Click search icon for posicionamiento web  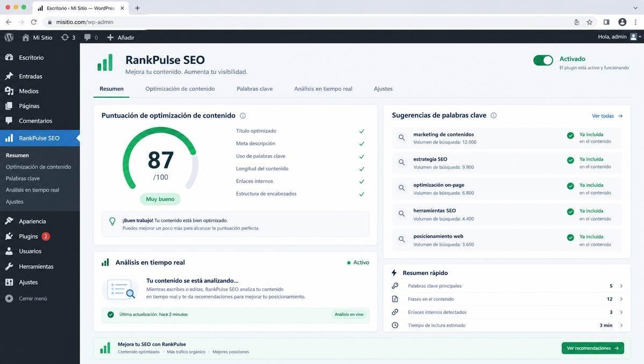tap(401, 240)
